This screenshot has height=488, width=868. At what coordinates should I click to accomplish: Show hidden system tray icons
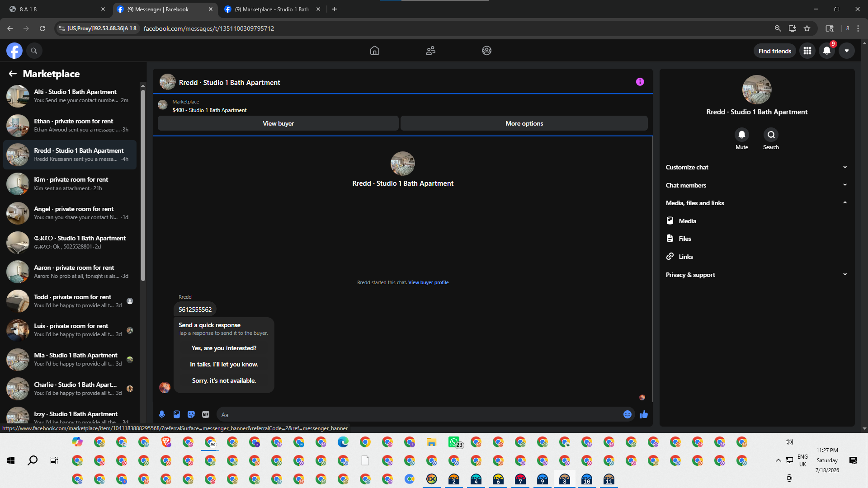tap(778, 460)
